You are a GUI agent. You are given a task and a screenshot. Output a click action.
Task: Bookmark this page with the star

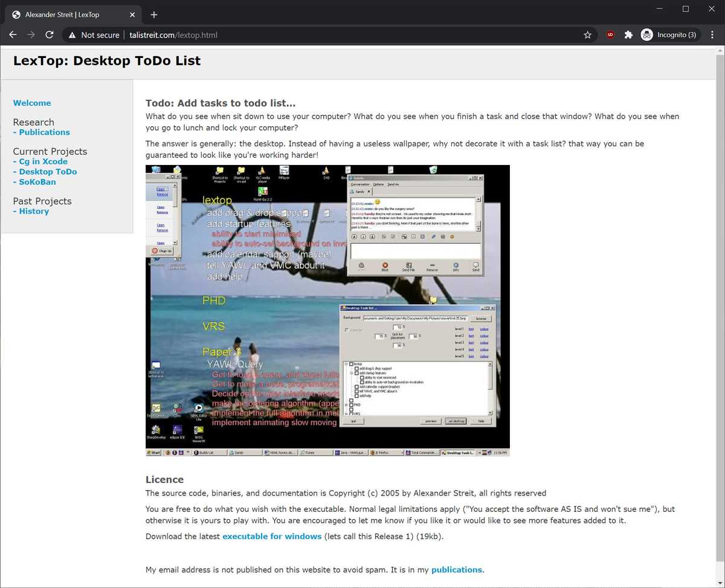point(587,35)
